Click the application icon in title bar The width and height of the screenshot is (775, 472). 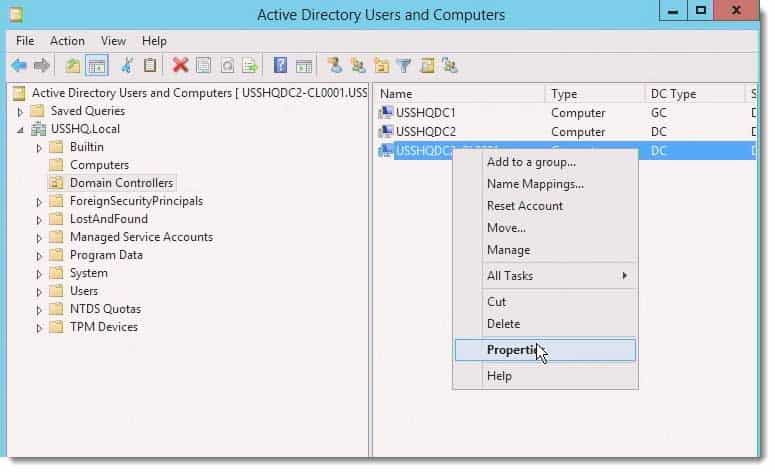pos(16,14)
